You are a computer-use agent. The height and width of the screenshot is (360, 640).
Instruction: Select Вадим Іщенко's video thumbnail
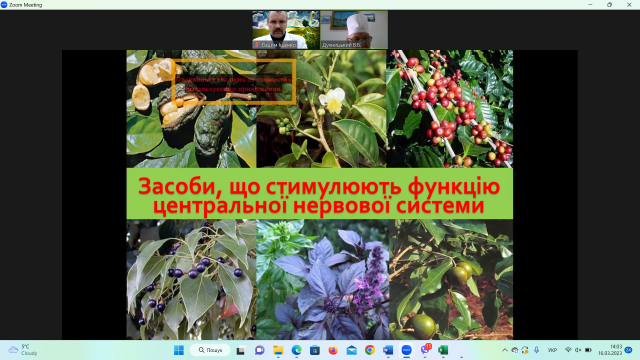pyautogui.click(x=286, y=30)
